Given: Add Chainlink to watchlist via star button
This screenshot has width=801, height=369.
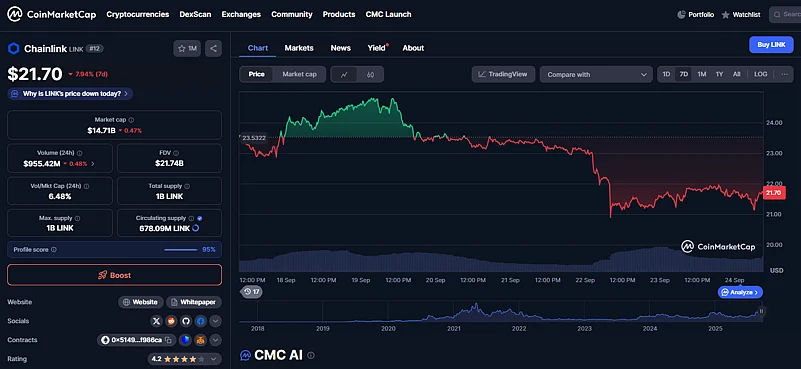Looking at the screenshot, I should pyautogui.click(x=187, y=49).
